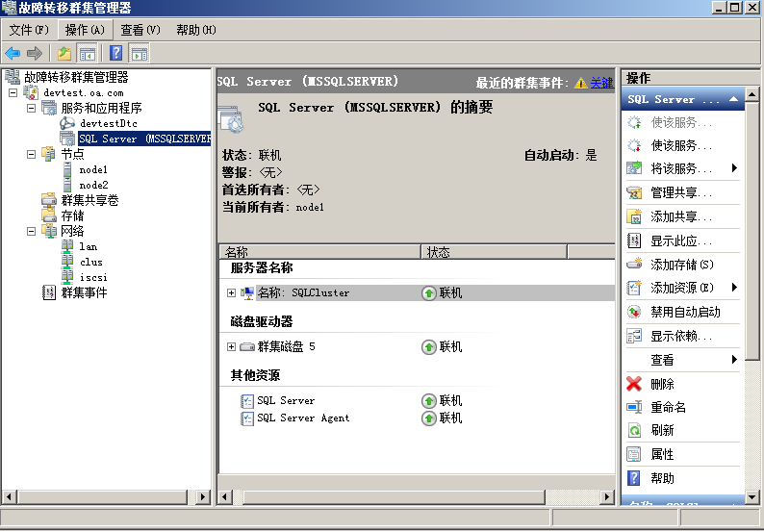Click the disable auto start icon
Viewport: 764px width, 532px height.
[634, 312]
